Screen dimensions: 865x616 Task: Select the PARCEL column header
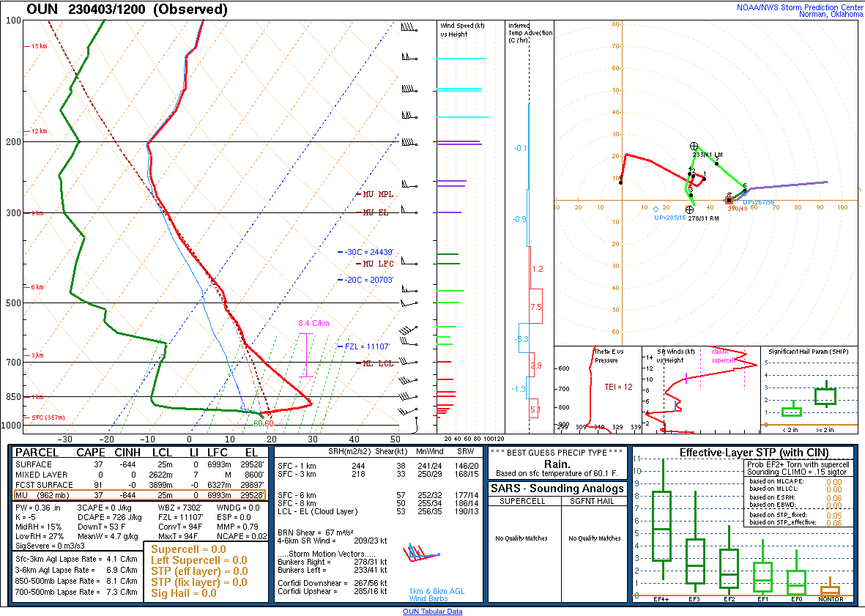pos(37,453)
